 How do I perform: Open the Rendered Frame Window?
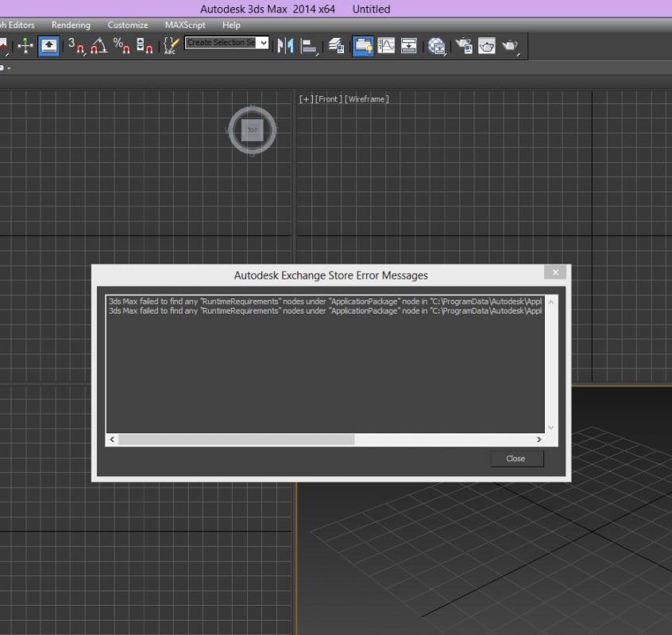pyautogui.click(x=486, y=46)
